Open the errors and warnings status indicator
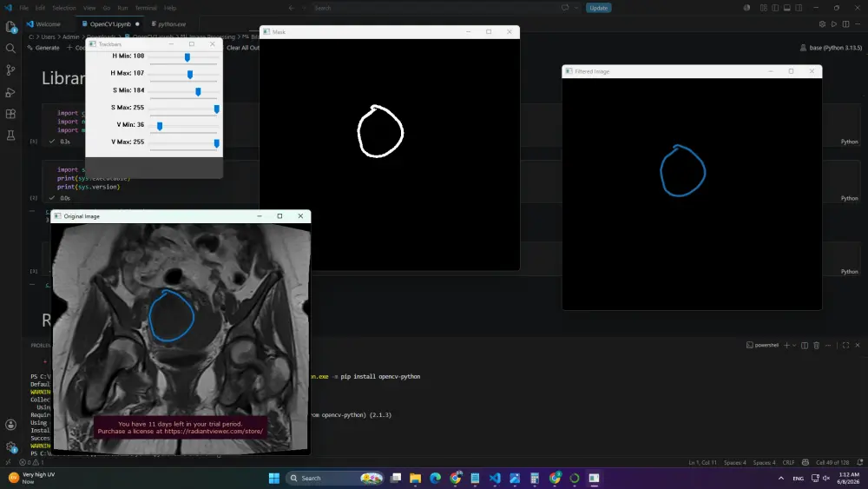 coord(31,462)
